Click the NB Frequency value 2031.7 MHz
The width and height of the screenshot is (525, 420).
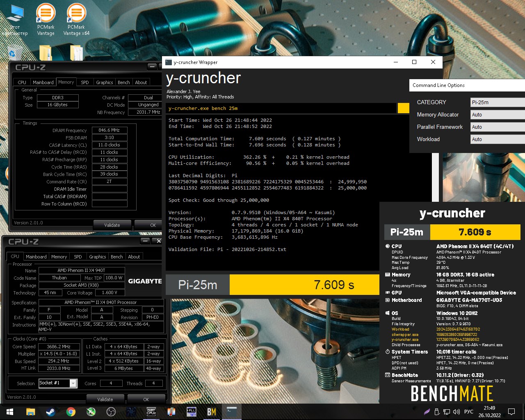pyautogui.click(x=145, y=112)
